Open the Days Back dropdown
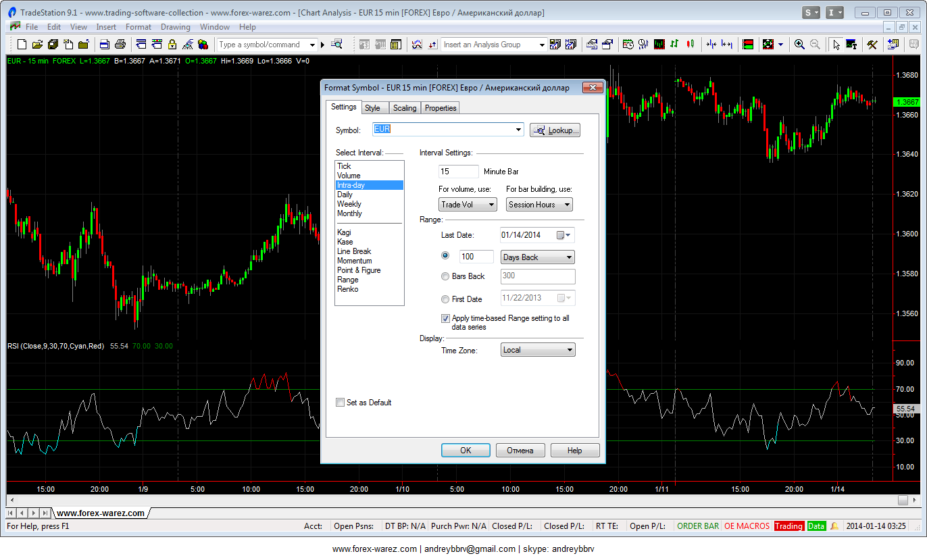The width and height of the screenshot is (927, 560). point(537,257)
